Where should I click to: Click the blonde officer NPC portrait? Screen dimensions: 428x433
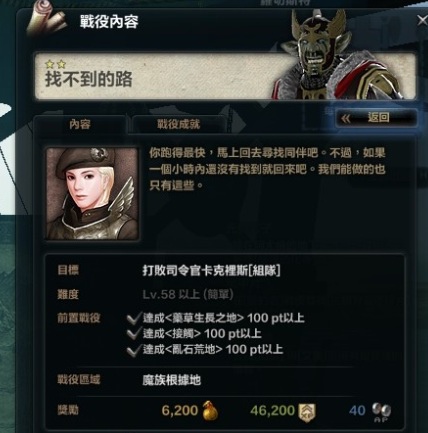click(x=92, y=193)
